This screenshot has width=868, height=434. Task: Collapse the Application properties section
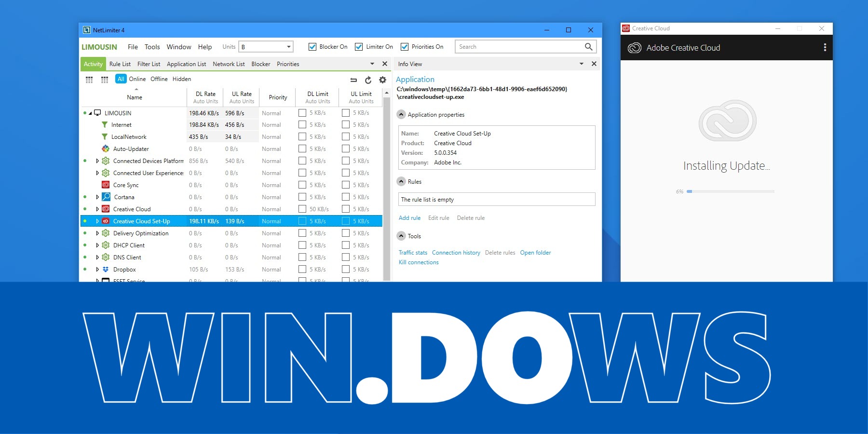401,115
